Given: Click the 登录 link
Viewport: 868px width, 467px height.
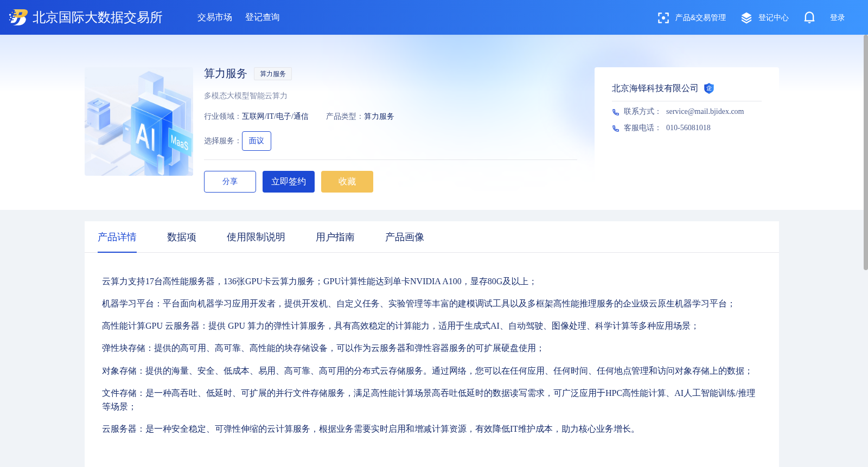Looking at the screenshot, I should tap(838, 18).
